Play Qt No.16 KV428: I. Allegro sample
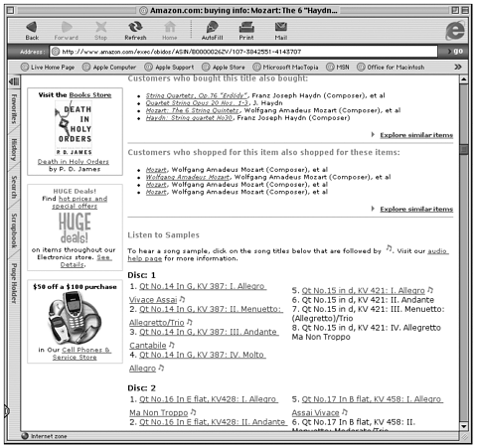 209,399
